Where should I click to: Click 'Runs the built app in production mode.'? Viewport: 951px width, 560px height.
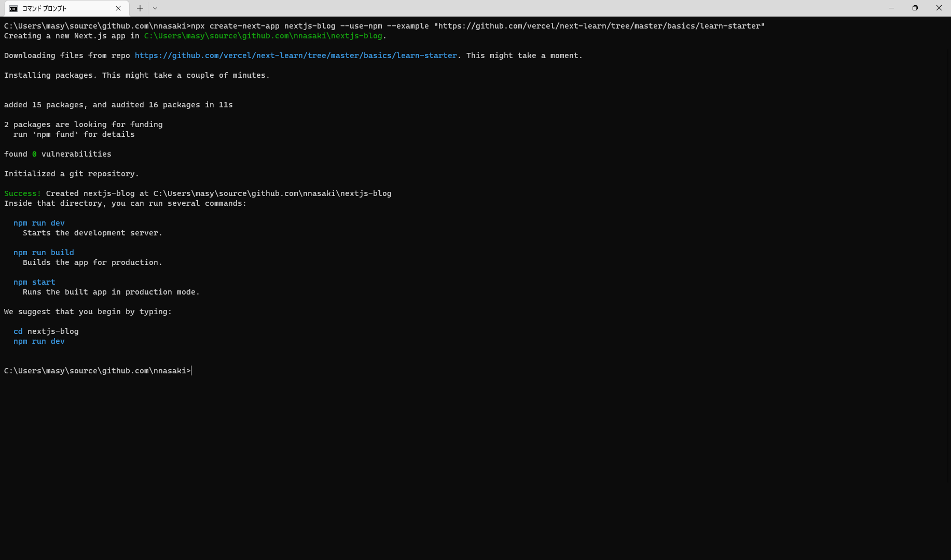point(111,292)
